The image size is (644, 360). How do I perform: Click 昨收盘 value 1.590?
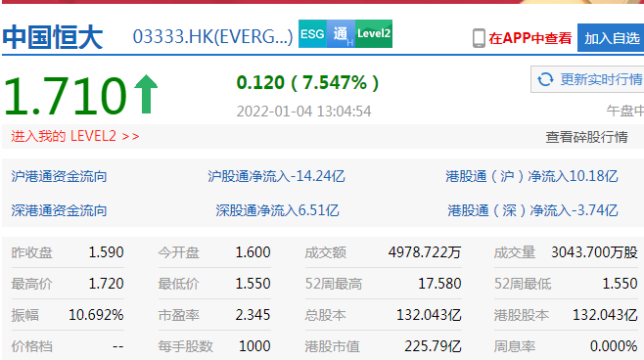point(107,252)
